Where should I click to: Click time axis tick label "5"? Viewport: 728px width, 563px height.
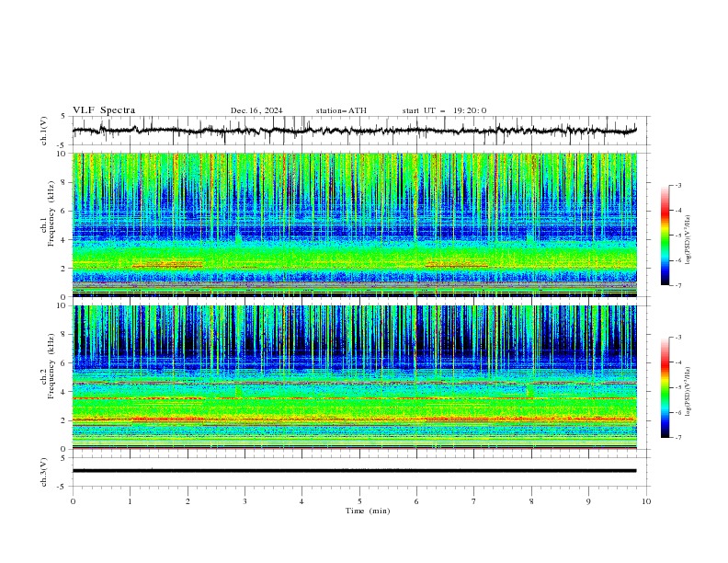359,501
